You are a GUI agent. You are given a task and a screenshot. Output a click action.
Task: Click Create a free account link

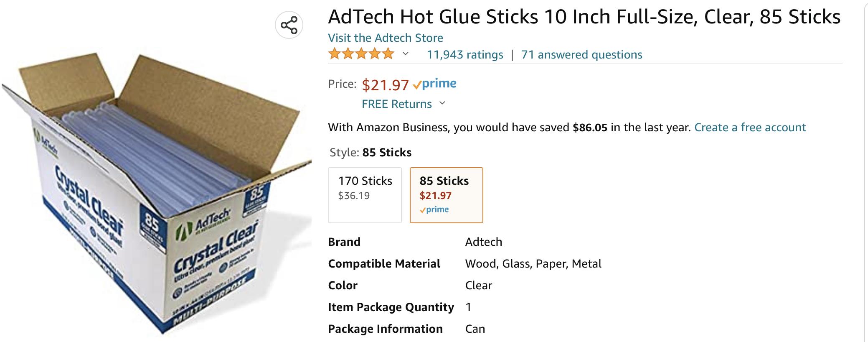(x=750, y=128)
